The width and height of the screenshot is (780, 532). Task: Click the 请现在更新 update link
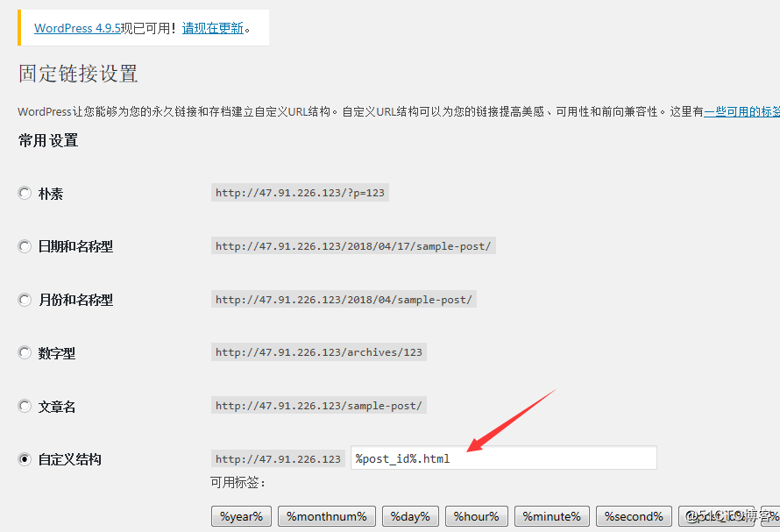point(212,28)
